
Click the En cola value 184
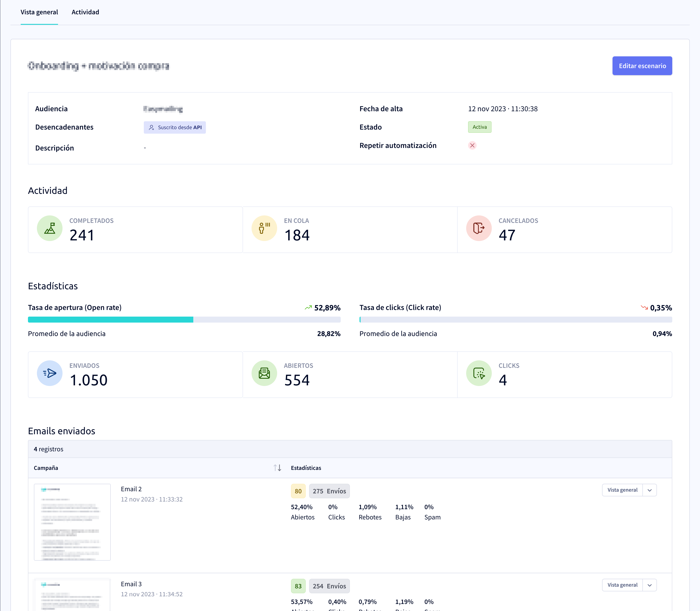297,235
